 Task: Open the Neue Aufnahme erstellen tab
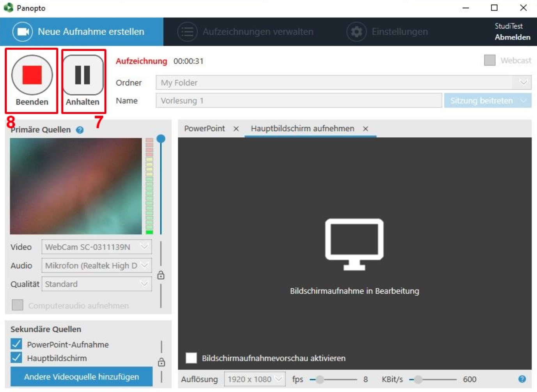coord(82,32)
